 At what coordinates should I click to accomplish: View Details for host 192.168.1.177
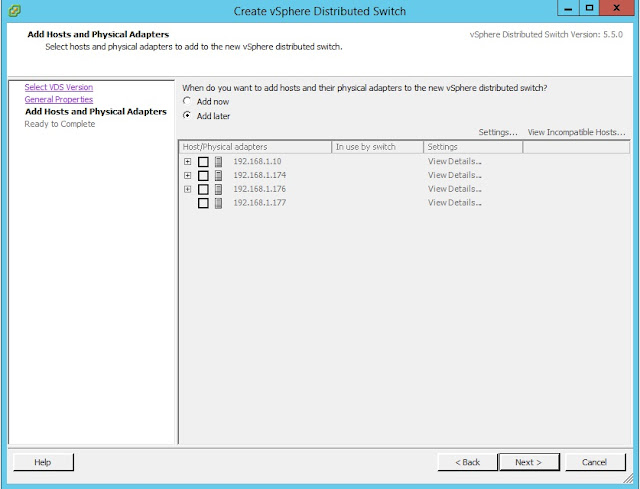[455, 202]
